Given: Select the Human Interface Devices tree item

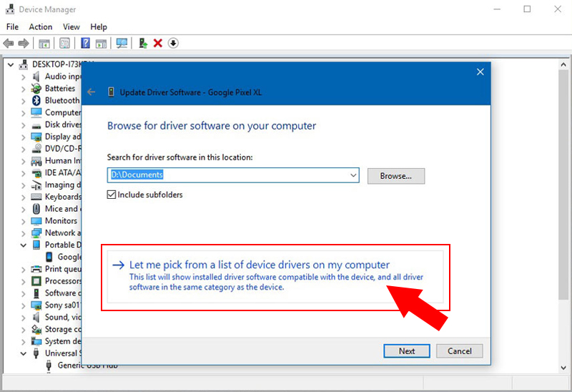Looking at the screenshot, I should point(63,161).
